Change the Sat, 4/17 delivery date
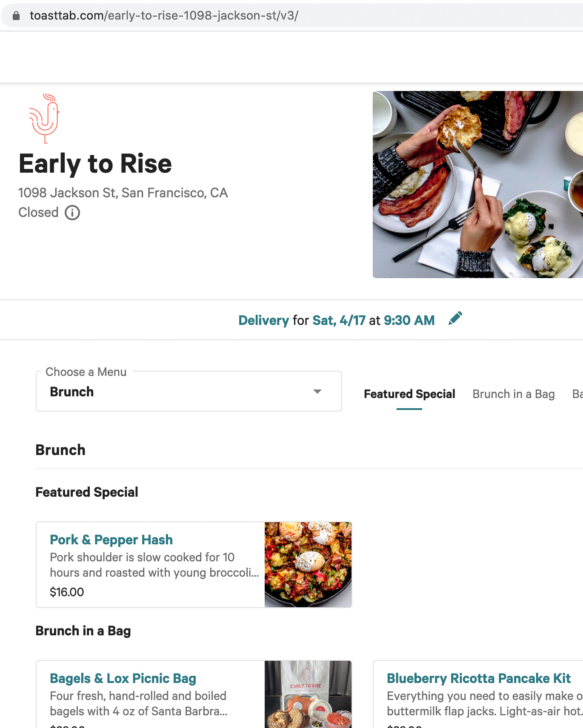The image size is (583, 728). tap(339, 320)
